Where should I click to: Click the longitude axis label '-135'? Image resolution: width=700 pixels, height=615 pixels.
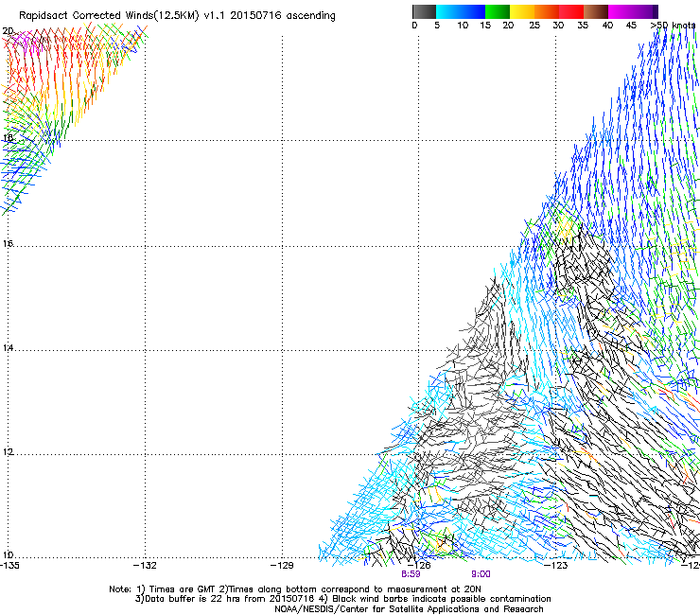9,566
